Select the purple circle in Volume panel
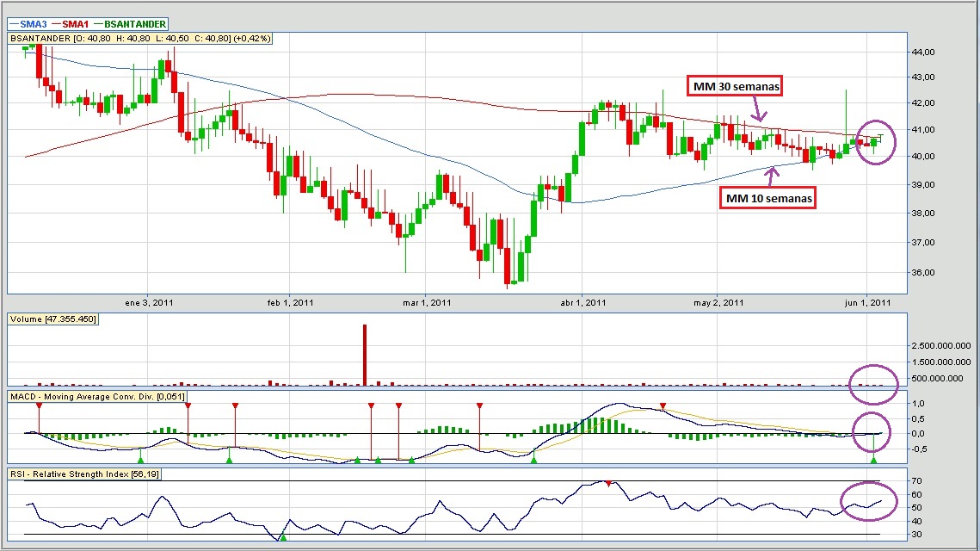The height and width of the screenshot is (551, 980). coord(872,382)
